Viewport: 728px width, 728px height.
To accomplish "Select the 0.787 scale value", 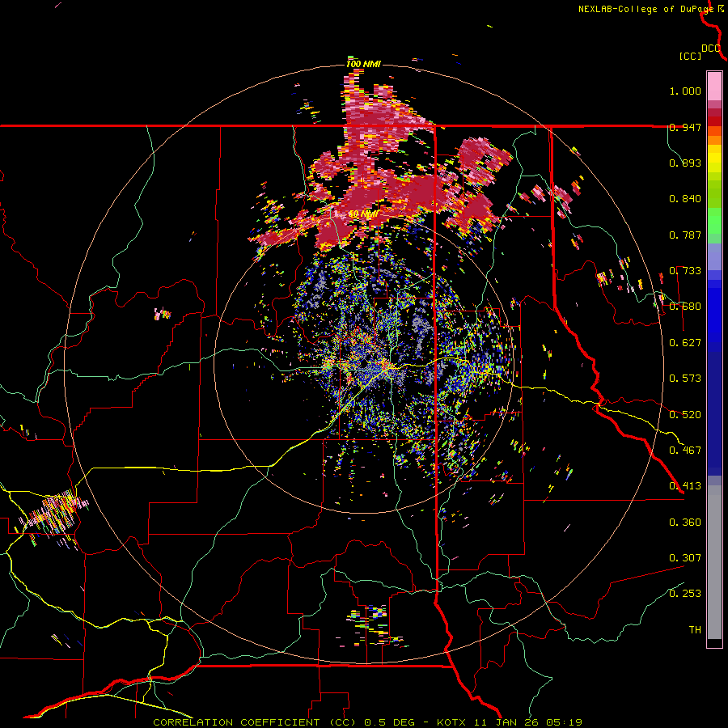I will [x=685, y=235].
